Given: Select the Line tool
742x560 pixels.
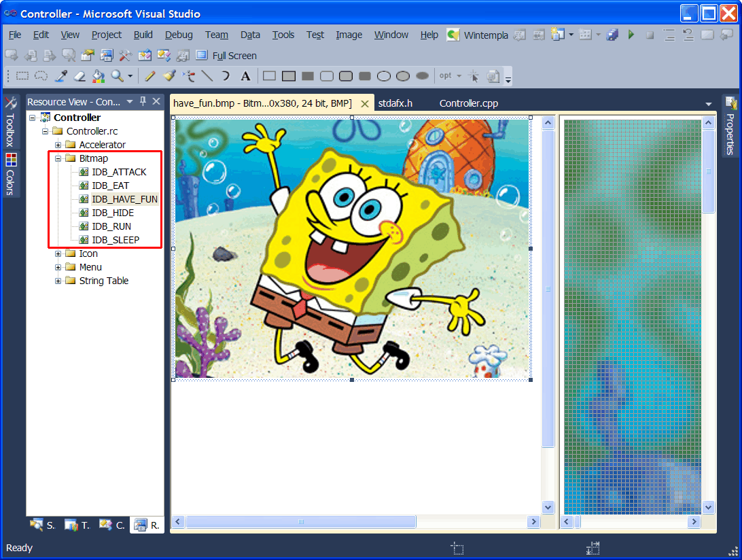Looking at the screenshot, I should [x=207, y=75].
